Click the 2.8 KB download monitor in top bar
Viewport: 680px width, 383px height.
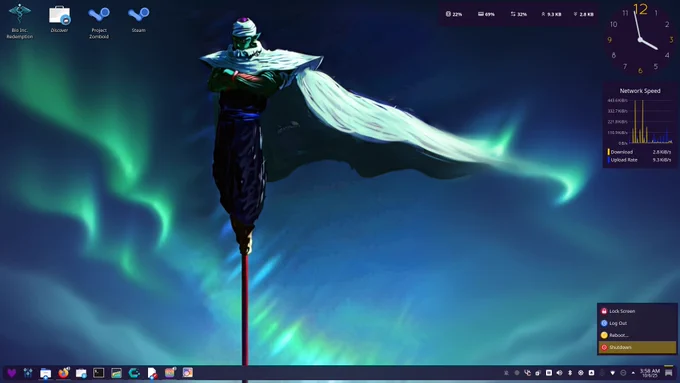click(x=584, y=14)
